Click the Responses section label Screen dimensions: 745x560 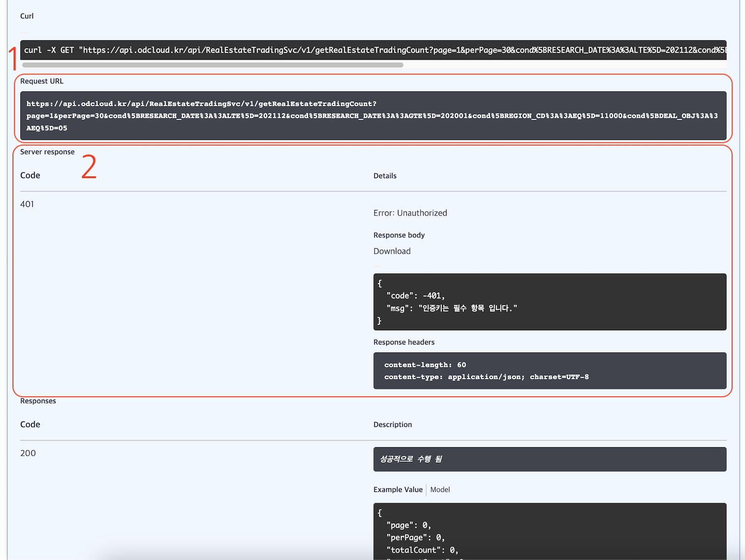click(38, 401)
